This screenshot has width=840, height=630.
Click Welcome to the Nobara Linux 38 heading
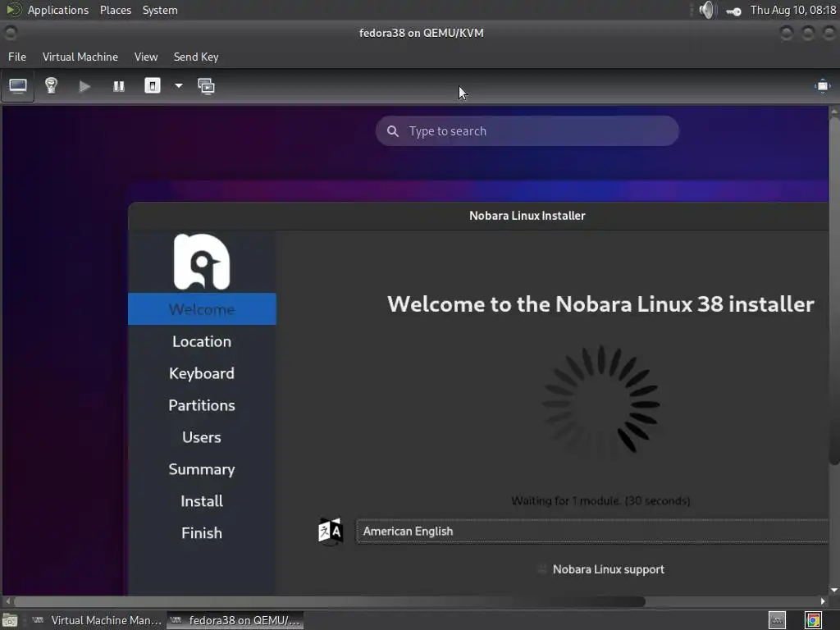(x=600, y=304)
